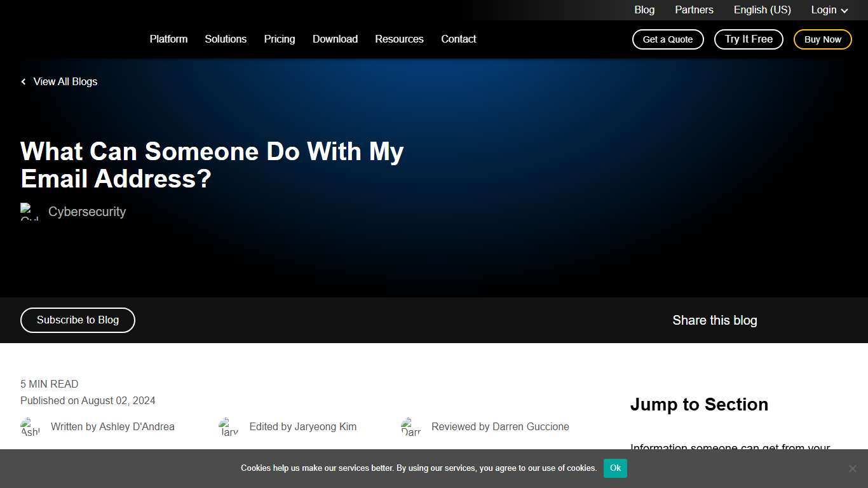Subscribe to Blog button click
The image size is (868, 488).
coord(78,320)
